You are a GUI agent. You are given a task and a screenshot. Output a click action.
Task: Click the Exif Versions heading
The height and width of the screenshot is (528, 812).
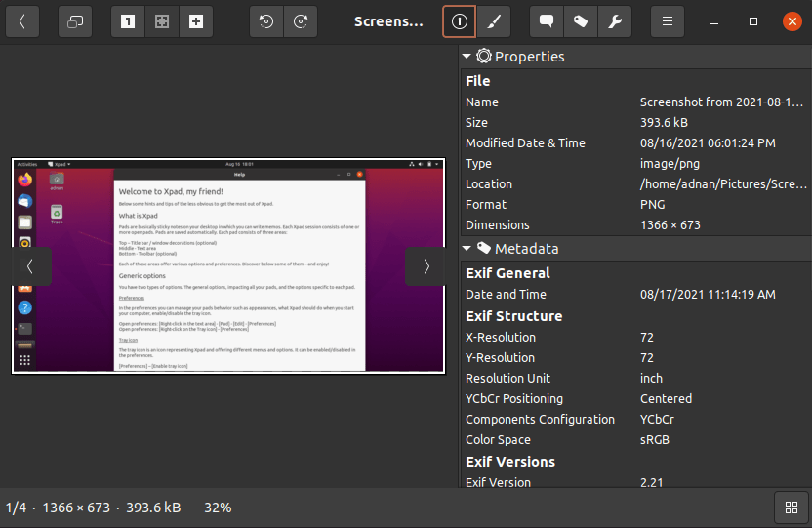coord(510,462)
